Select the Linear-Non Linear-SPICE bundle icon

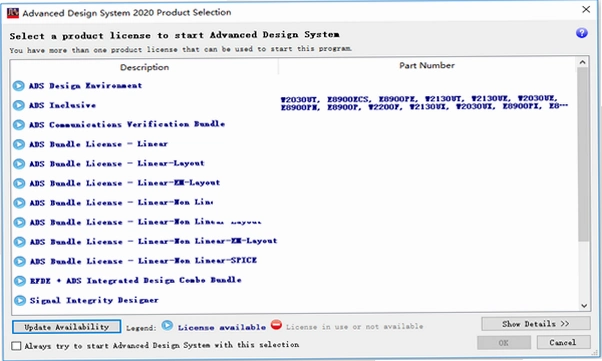click(x=19, y=261)
